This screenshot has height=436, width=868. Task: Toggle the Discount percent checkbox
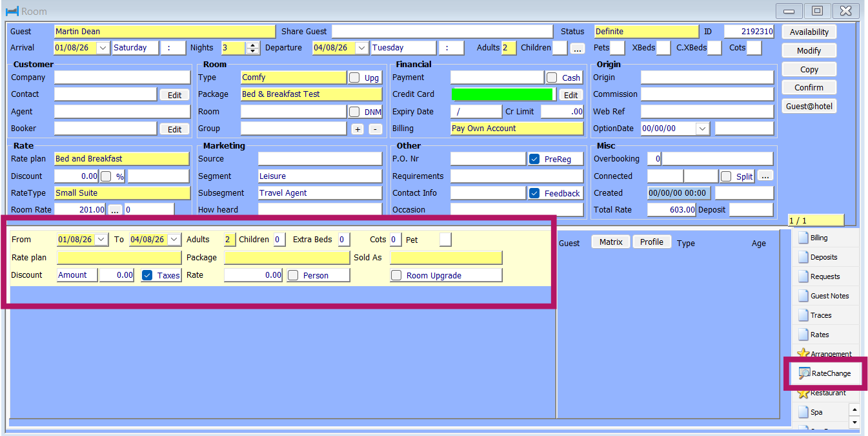(x=106, y=176)
